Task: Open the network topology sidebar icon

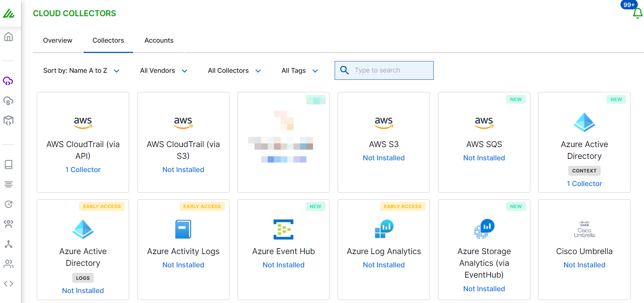Action: point(8,244)
